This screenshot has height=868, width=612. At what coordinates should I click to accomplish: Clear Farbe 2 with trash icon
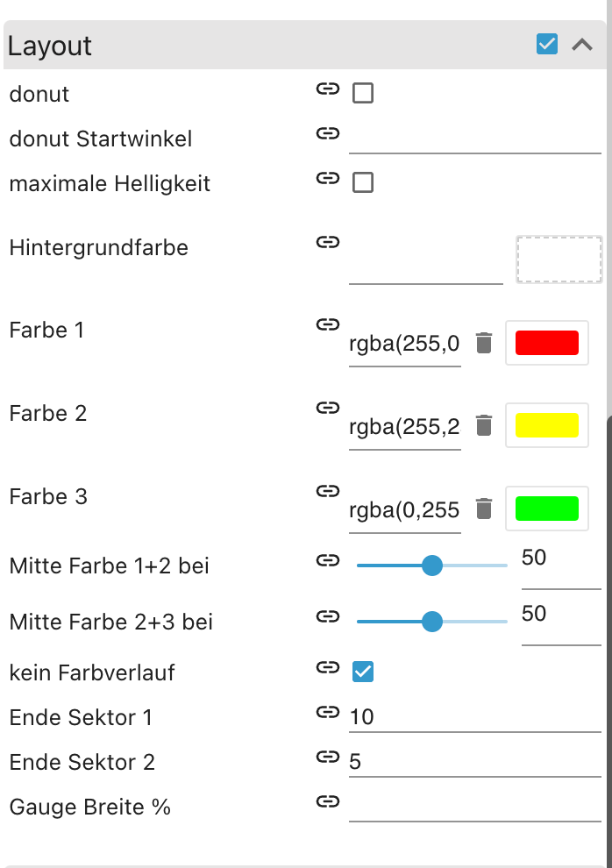484,425
